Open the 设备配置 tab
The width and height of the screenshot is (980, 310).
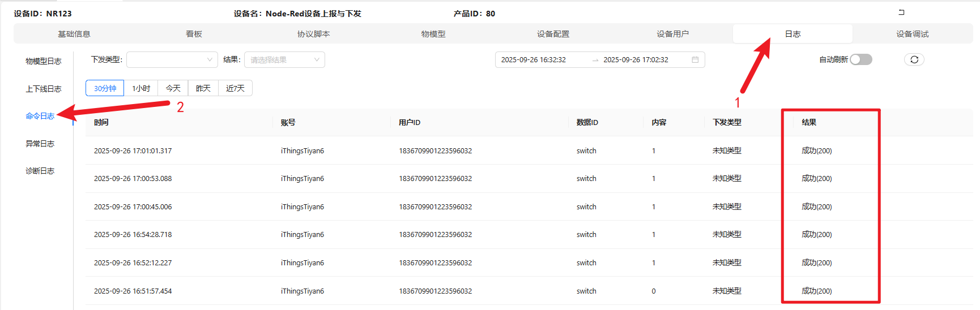point(553,34)
